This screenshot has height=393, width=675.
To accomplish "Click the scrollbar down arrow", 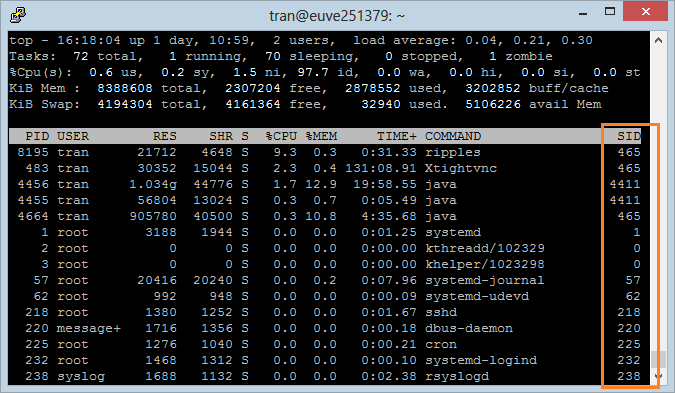I will 658,376.
